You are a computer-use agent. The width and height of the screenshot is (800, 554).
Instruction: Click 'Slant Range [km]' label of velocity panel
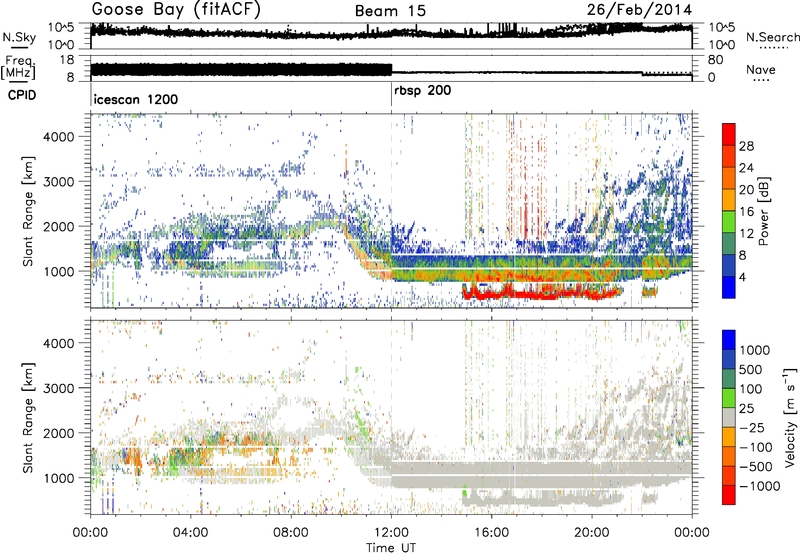29,417
